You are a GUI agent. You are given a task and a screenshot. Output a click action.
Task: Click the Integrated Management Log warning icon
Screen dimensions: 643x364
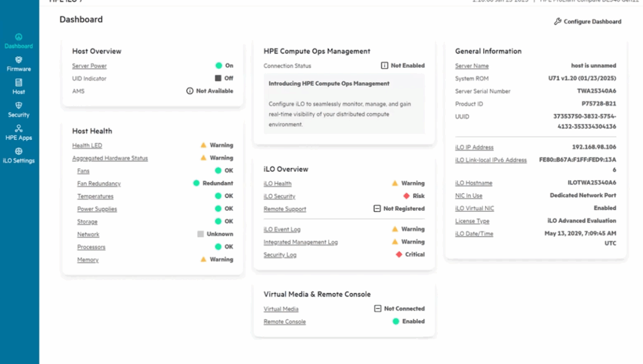(x=395, y=242)
